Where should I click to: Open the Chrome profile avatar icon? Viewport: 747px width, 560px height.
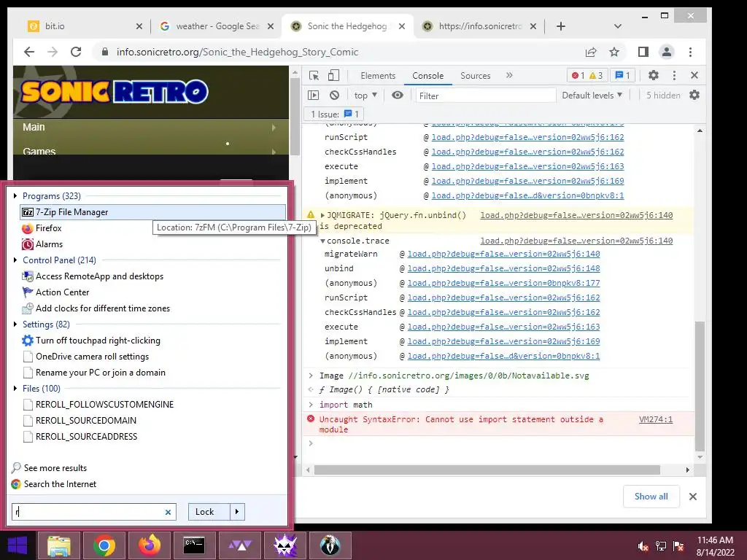[667, 52]
